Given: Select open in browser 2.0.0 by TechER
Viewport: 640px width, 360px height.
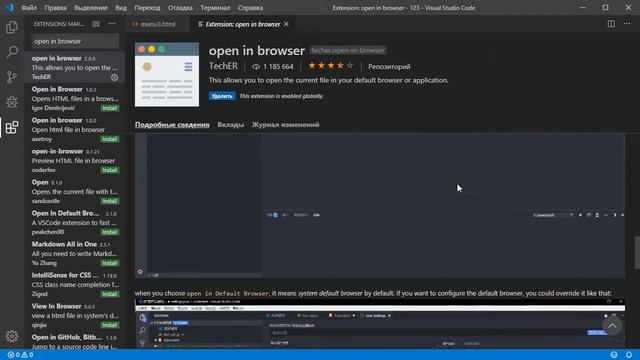Looking at the screenshot, I should coord(75,67).
